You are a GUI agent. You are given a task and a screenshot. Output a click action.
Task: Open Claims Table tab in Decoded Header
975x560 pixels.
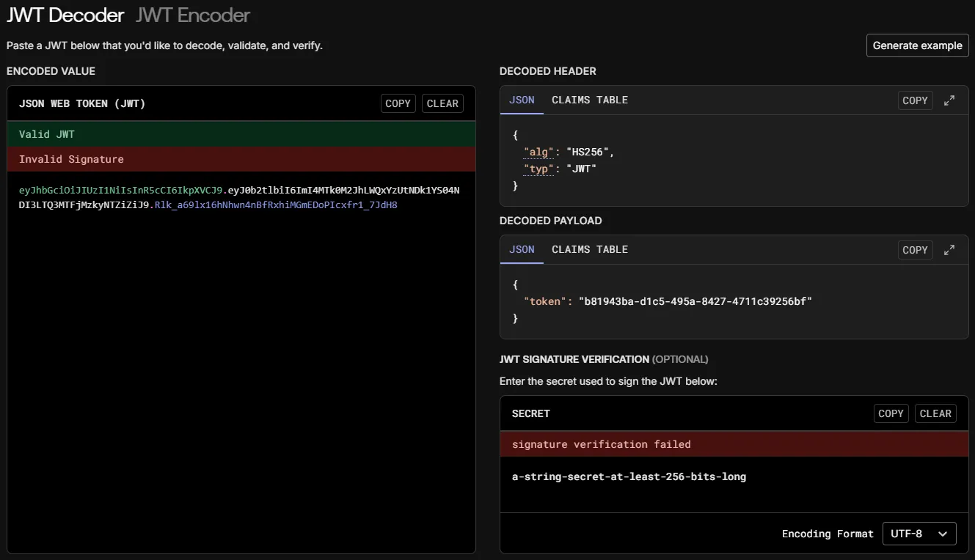coord(590,100)
